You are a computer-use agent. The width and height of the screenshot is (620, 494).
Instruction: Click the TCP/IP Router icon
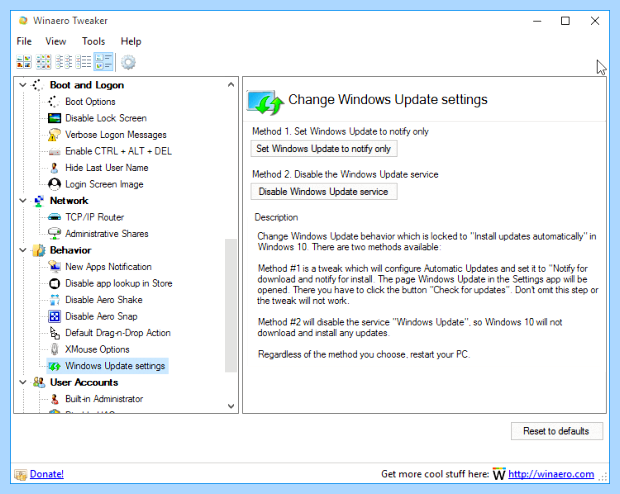point(54,217)
